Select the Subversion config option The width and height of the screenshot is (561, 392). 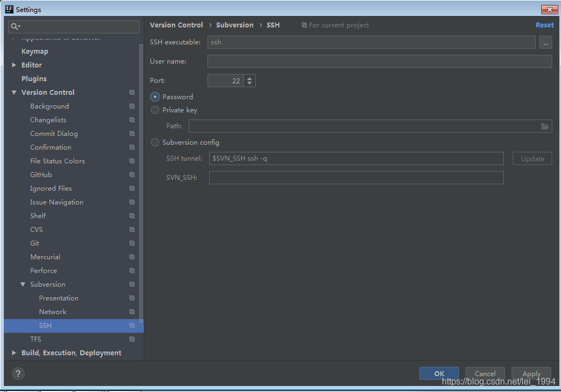coord(155,142)
